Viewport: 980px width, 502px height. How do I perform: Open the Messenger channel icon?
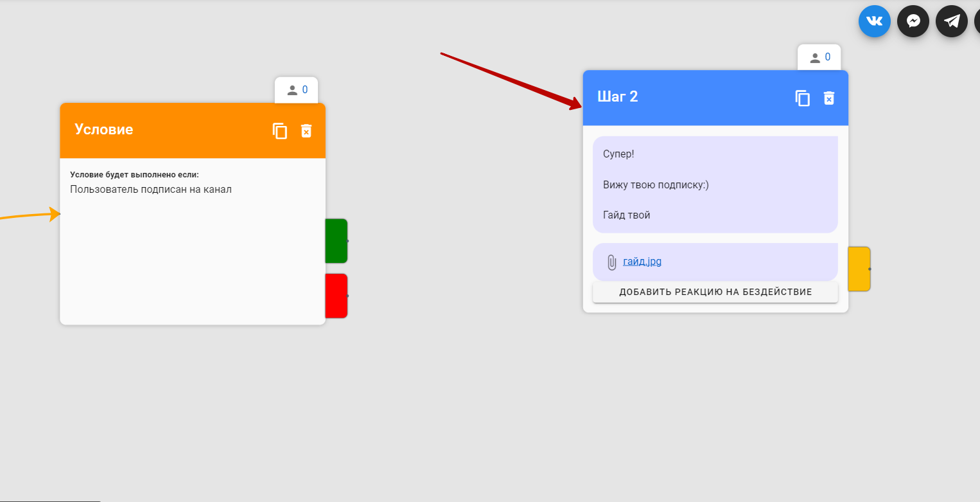(x=913, y=21)
